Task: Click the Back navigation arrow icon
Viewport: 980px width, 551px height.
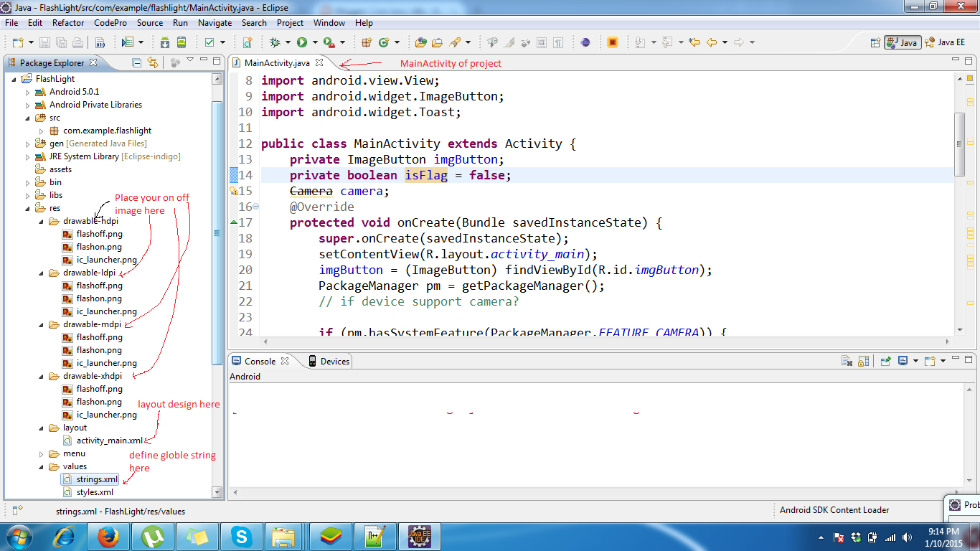Action: point(712,42)
